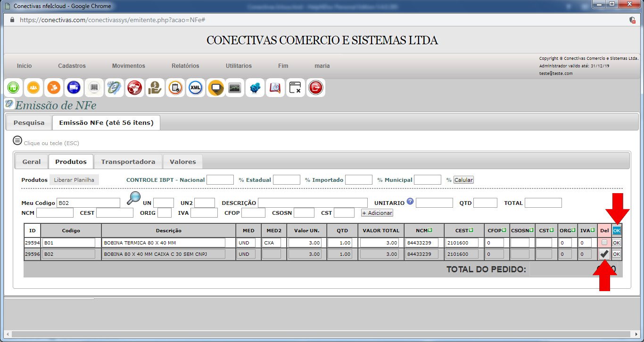
Task: Click the green arrow next to NCM header
Action: (x=430, y=230)
